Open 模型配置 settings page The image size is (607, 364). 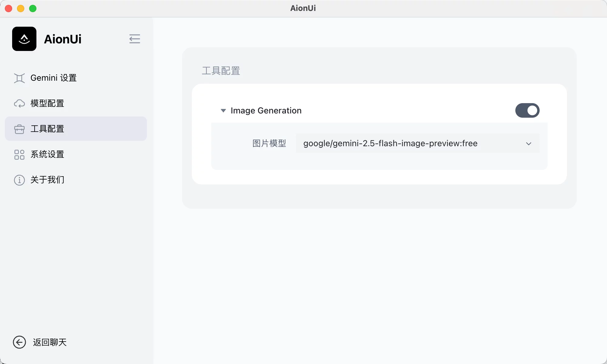coord(76,103)
